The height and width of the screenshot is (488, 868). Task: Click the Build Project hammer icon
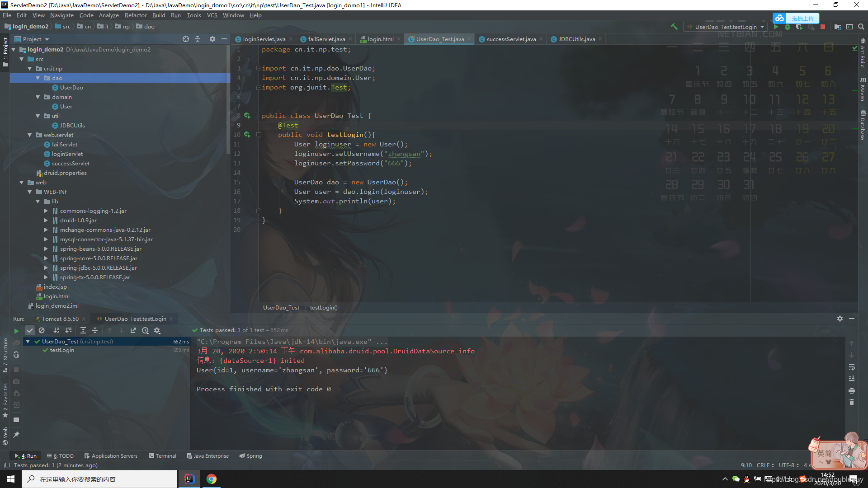tap(674, 27)
